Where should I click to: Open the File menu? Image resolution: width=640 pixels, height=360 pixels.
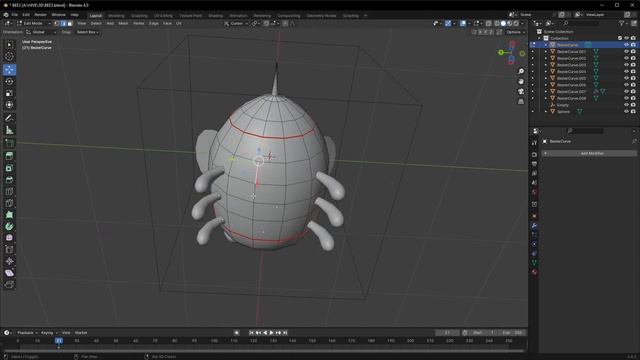[x=14, y=15]
